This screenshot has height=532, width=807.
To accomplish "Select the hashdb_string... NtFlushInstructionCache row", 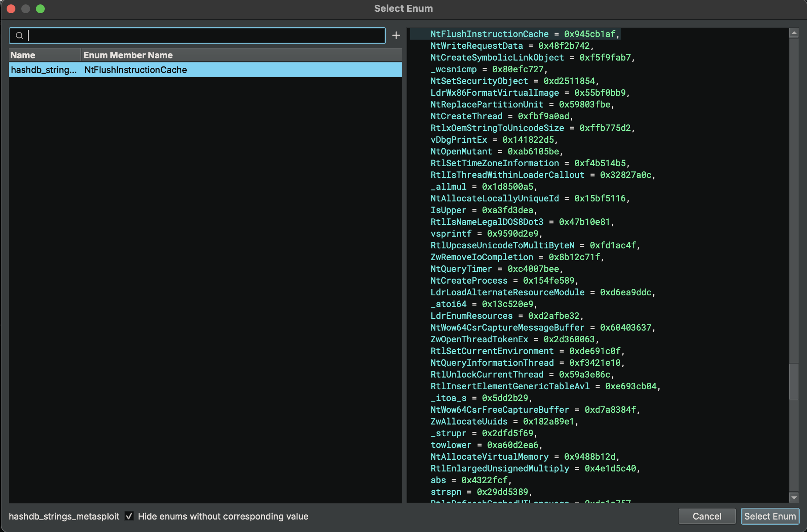I will [x=205, y=70].
